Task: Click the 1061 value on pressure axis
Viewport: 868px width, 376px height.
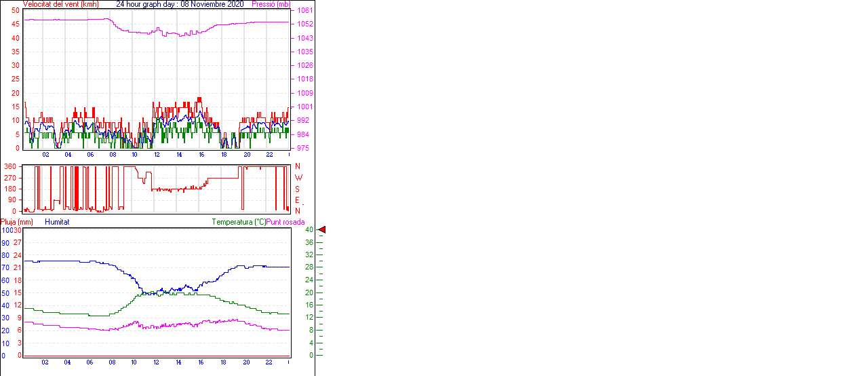Action: click(x=304, y=11)
